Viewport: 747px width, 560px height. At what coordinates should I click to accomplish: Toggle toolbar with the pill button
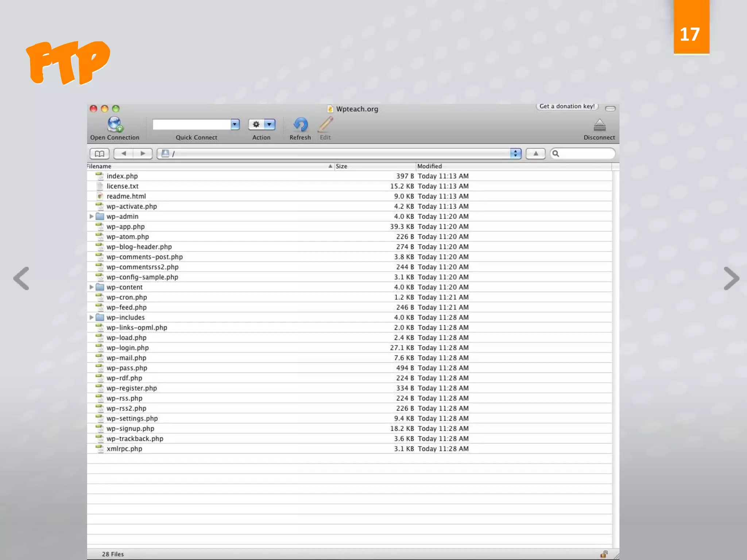[610, 109]
